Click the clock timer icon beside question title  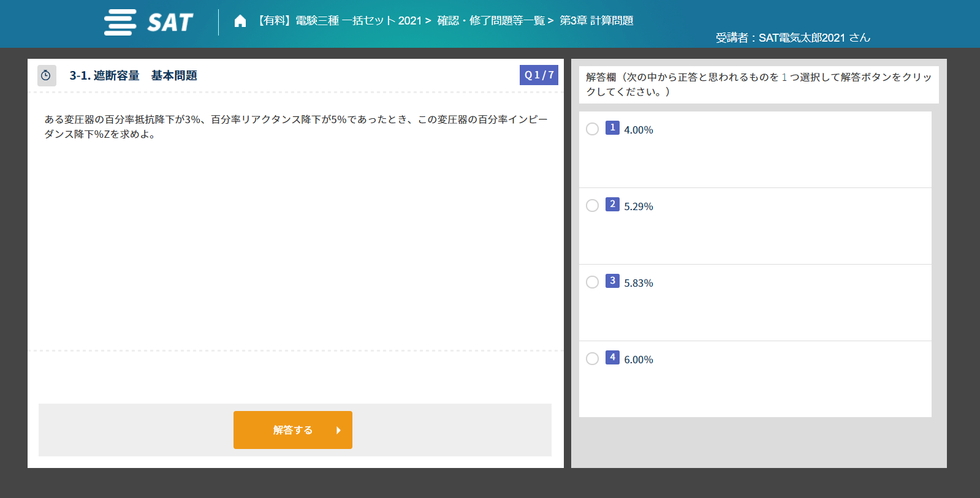tap(46, 75)
